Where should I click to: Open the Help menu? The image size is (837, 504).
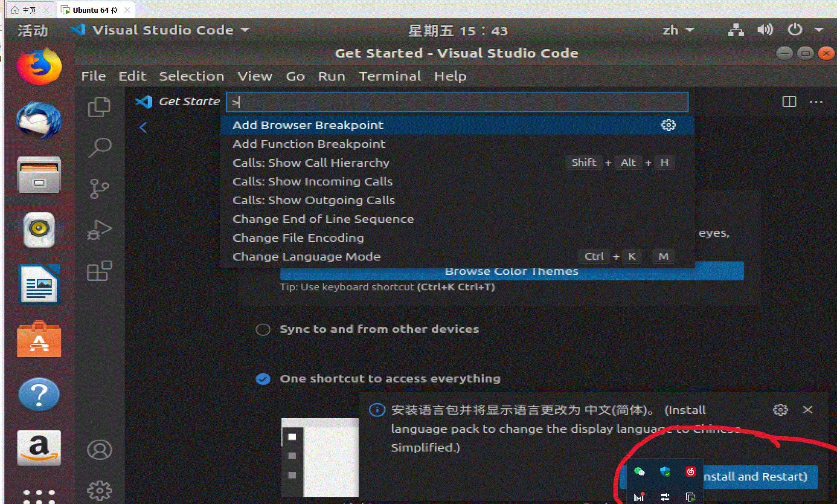(450, 76)
